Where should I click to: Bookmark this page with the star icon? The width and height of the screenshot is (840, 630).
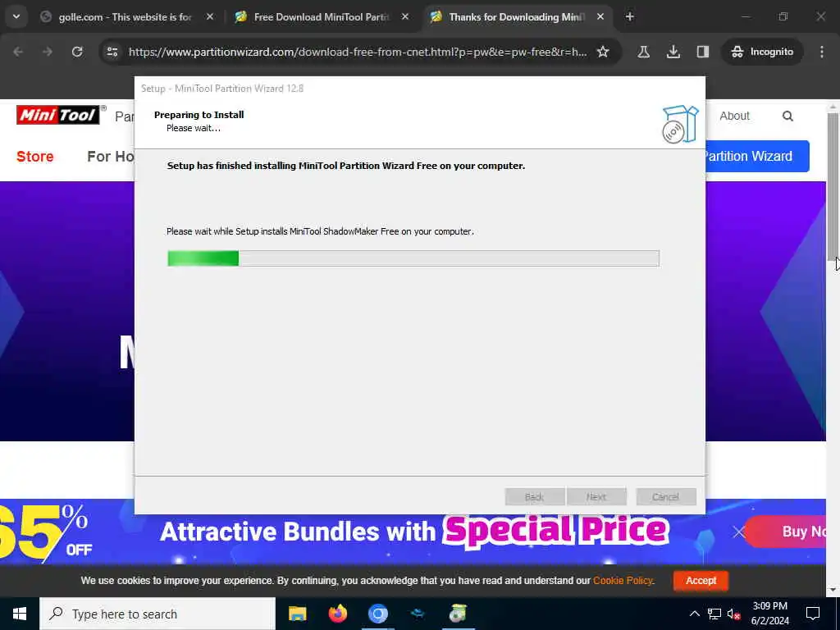(x=603, y=52)
